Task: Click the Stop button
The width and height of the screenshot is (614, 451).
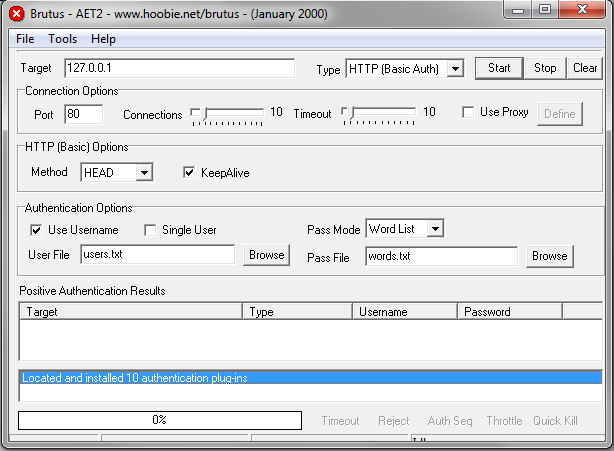Action: (545, 68)
